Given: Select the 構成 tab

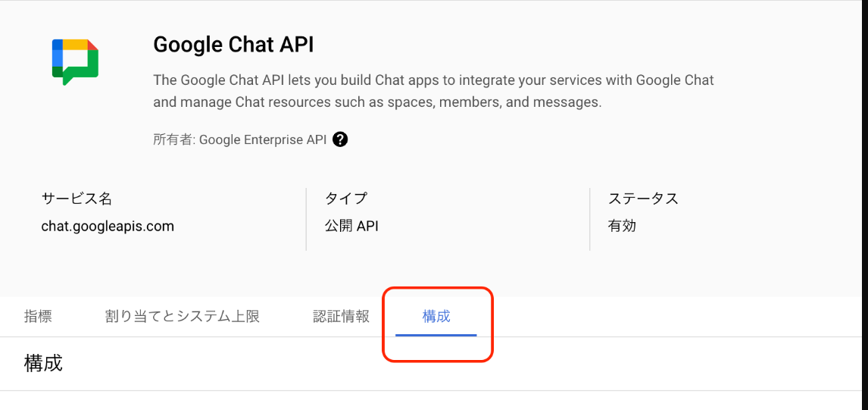Looking at the screenshot, I should (x=436, y=316).
